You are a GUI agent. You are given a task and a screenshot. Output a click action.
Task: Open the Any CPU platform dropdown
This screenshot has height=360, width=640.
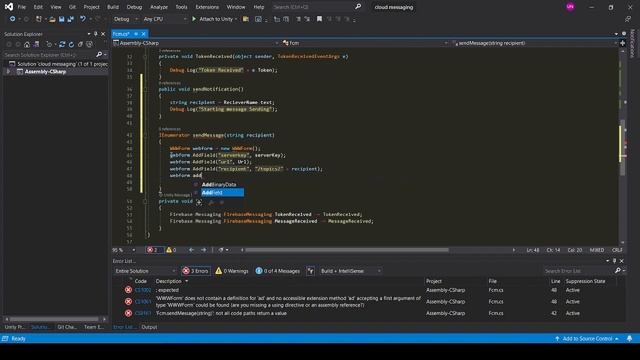click(x=164, y=19)
